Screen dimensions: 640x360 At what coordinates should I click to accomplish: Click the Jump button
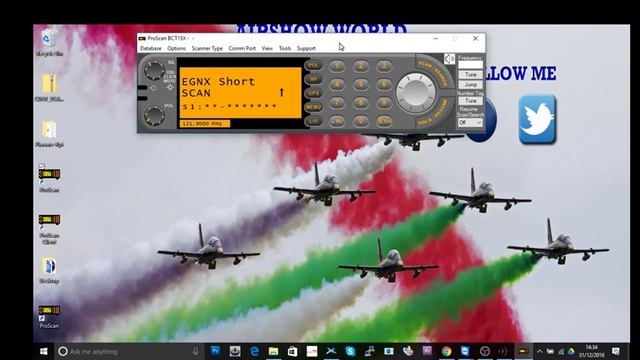point(470,84)
